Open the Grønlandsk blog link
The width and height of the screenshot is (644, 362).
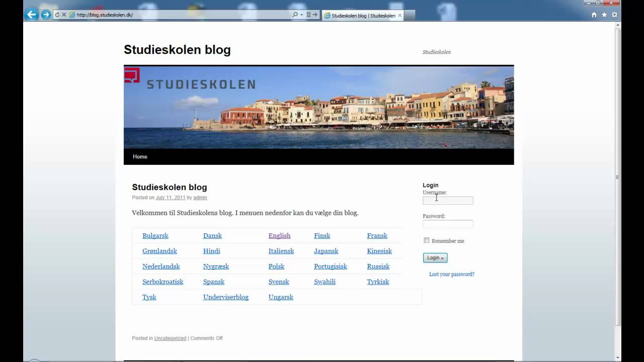click(x=159, y=251)
